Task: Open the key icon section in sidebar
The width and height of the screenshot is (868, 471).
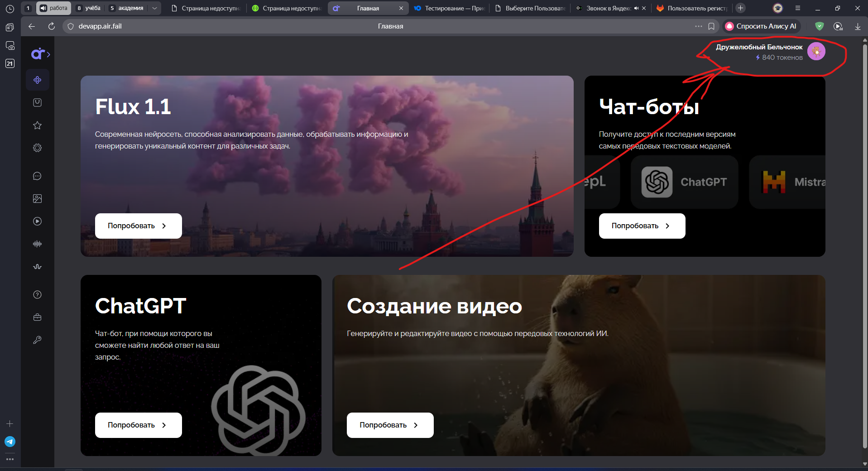Action: [x=38, y=340]
